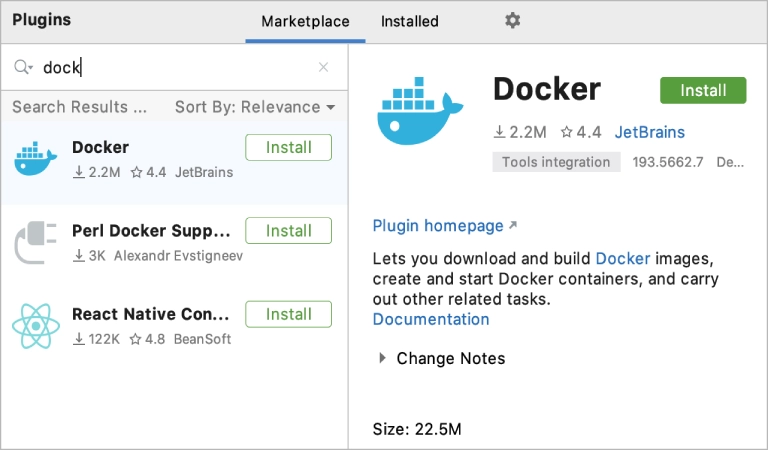Click the truncated De... date text
Screen dimensions: 768x450
730,162
